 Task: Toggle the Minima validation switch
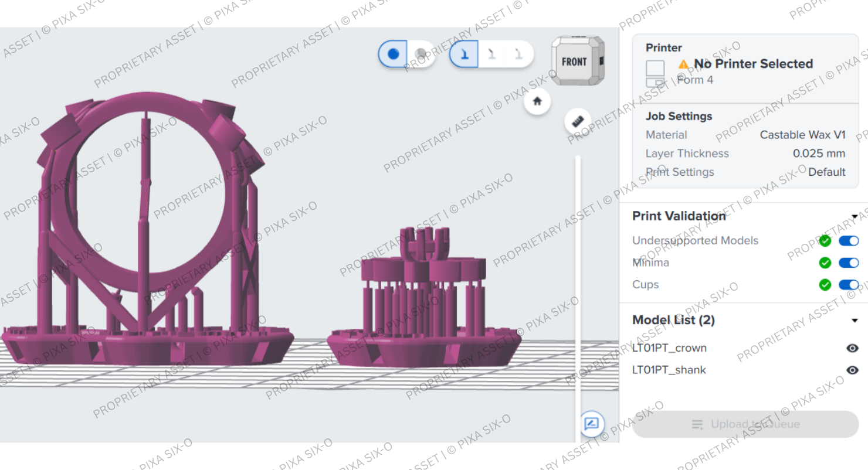(849, 263)
